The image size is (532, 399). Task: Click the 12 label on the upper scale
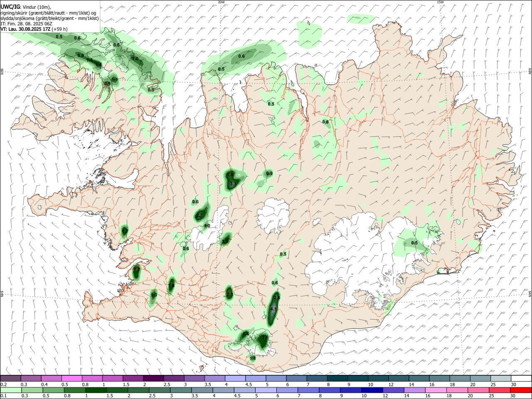coord(391,384)
